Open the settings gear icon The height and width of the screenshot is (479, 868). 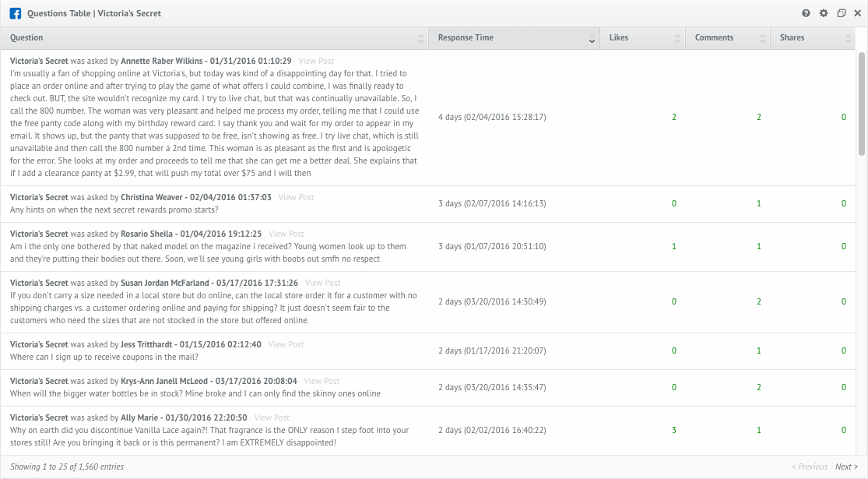coord(824,13)
